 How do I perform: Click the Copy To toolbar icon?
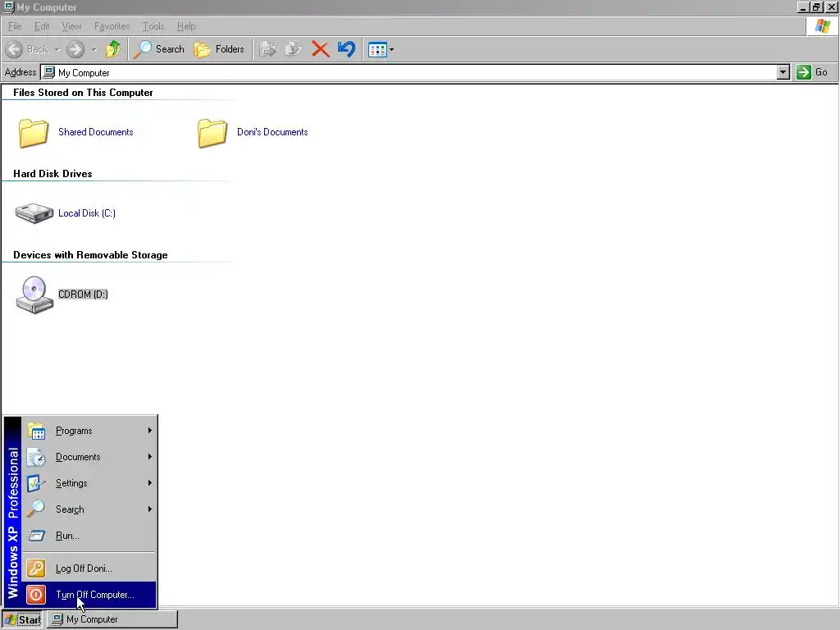pyautogui.click(x=294, y=49)
